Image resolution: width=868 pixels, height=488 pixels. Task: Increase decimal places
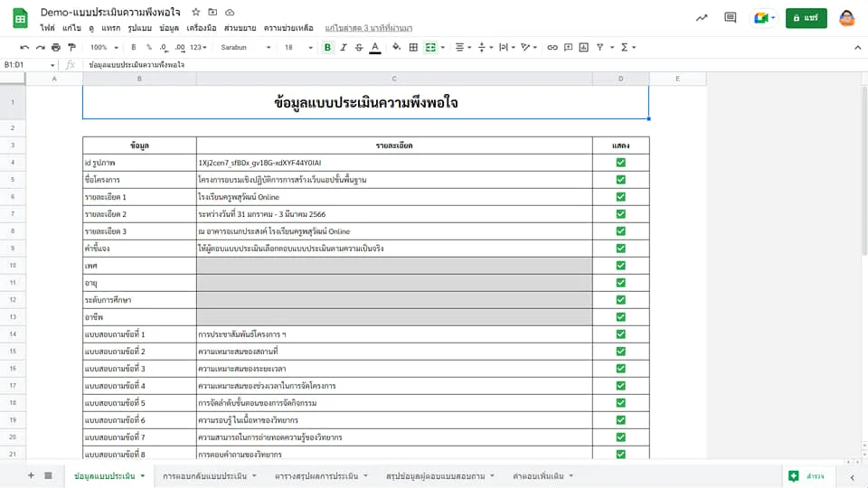(180, 48)
